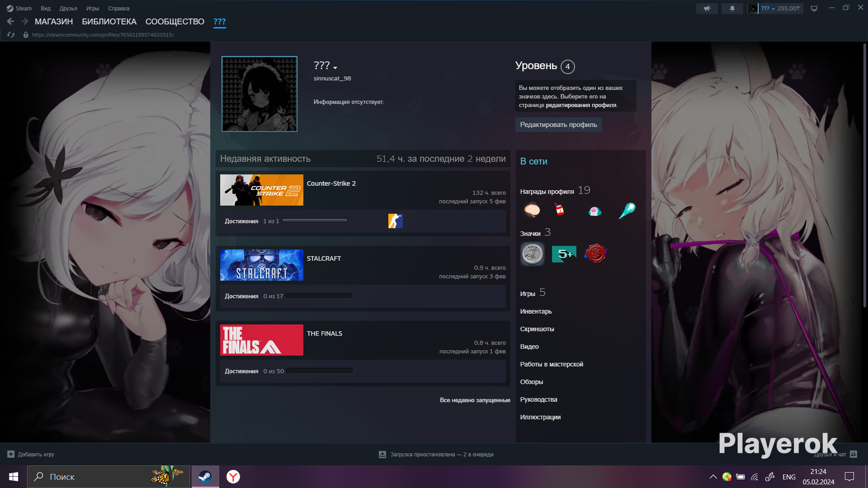This screenshot has width=868, height=488.
Task: Click the brain profile award icon
Action: pos(532,210)
